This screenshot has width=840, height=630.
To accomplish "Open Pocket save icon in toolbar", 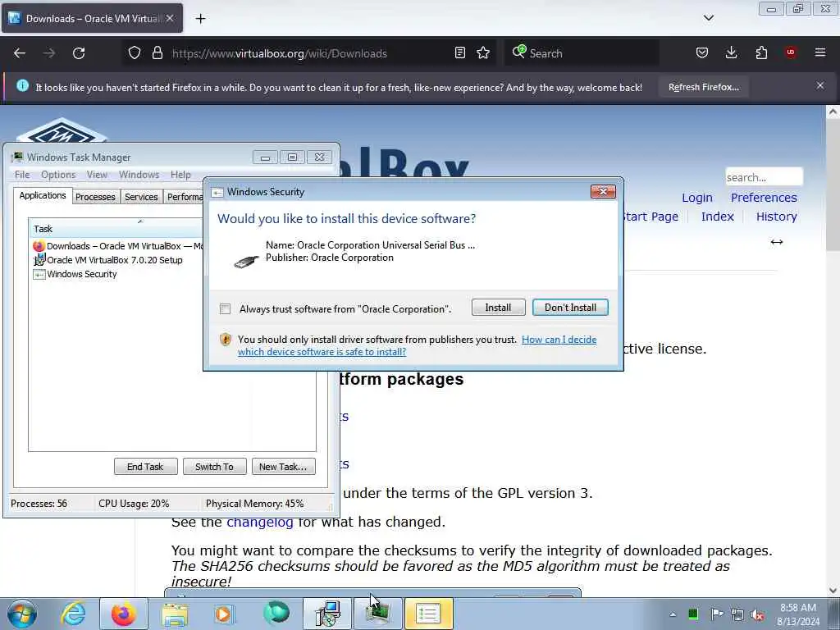I will tap(702, 53).
